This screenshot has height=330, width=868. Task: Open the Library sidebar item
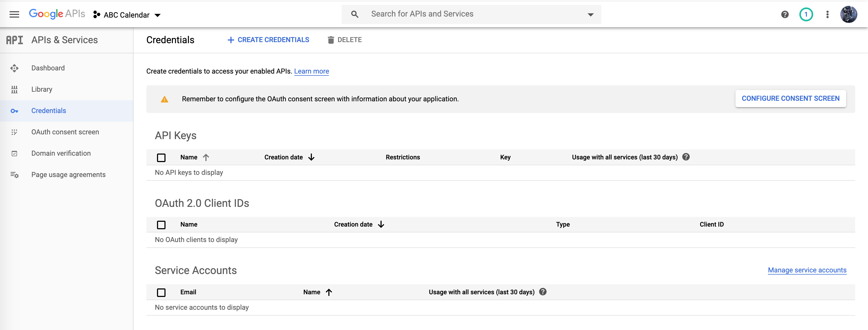(x=42, y=89)
